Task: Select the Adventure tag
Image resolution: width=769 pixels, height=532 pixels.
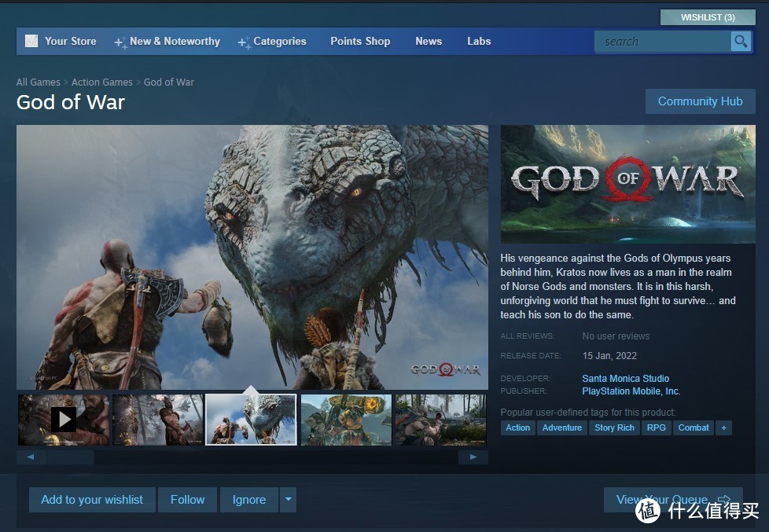Action: coord(562,427)
